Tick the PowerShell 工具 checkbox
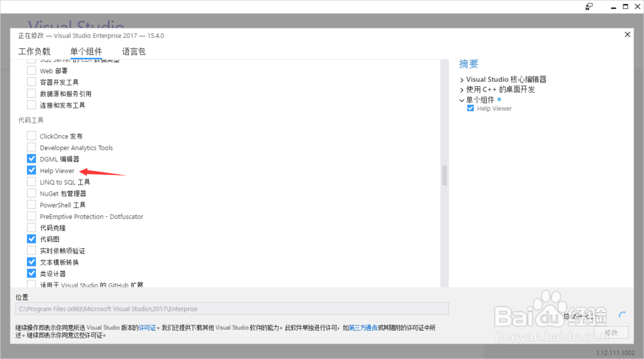 [x=32, y=205]
